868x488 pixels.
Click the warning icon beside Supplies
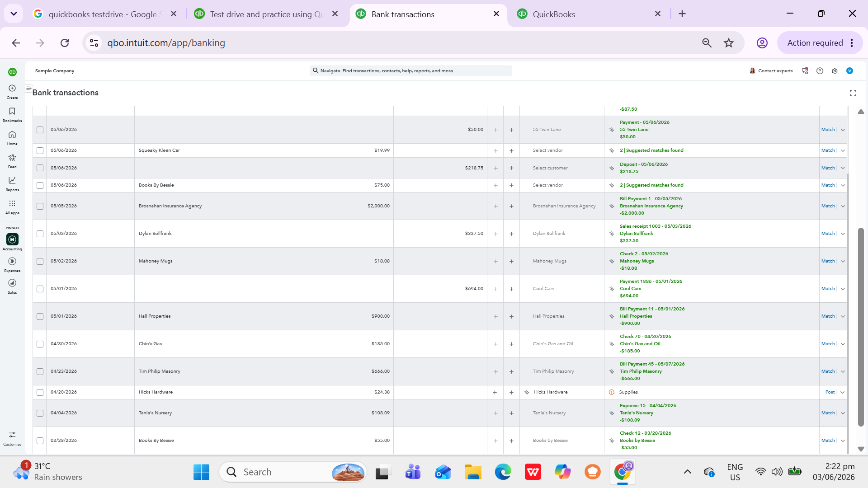pyautogui.click(x=612, y=392)
